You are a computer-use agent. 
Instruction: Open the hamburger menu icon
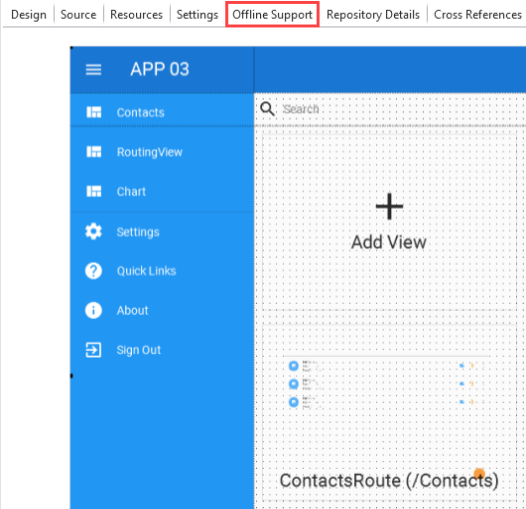tap(93, 69)
